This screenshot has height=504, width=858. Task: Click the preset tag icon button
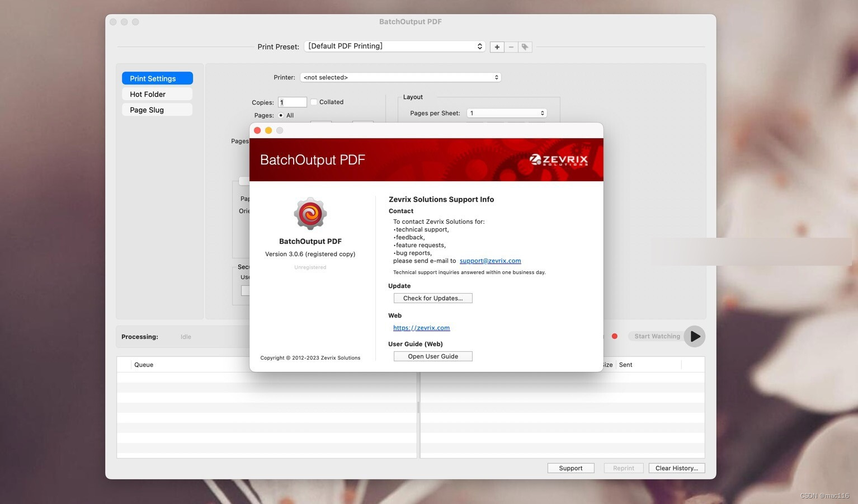pyautogui.click(x=525, y=47)
